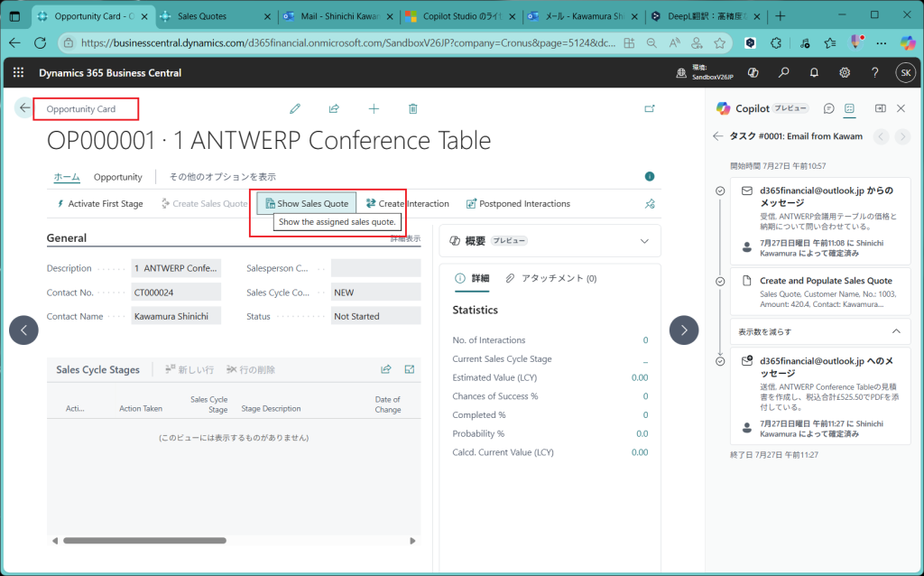Viewport: 924px width, 576px height.
Task: Click the green information icon on action bar
Action: click(650, 176)
